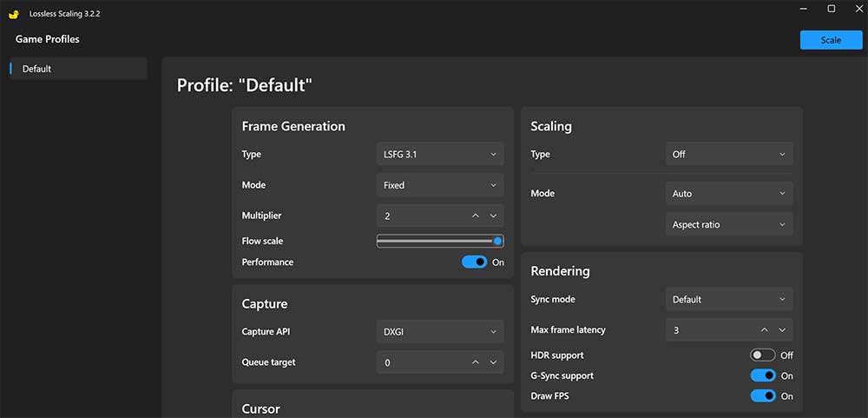The height and width of the screenshot is (418, 868).
Task: Increase Max frame latency with up arrow
Action: [764, 330]
